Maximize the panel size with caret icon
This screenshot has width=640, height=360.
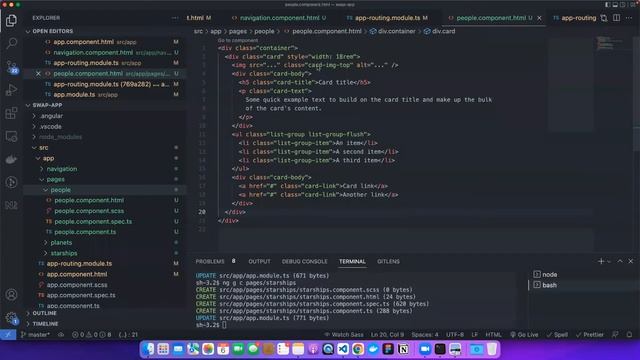620,261
